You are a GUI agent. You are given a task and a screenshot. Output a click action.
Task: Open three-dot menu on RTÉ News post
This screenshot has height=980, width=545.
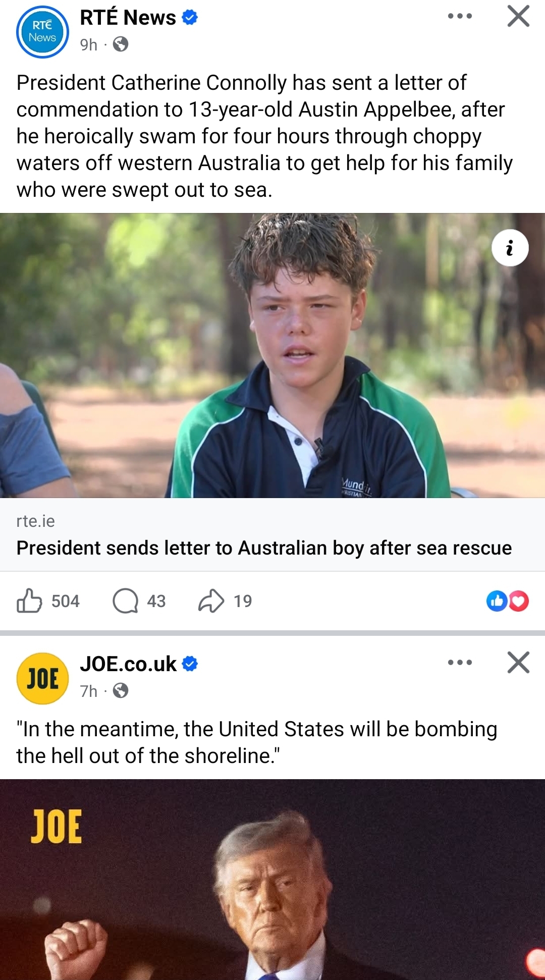460,16
